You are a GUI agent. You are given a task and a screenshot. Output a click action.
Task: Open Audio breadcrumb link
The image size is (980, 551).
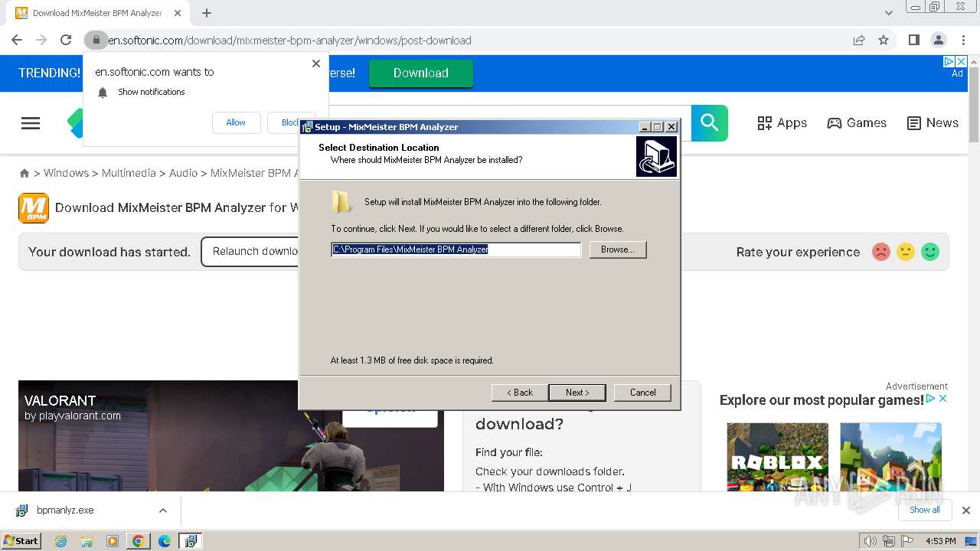pos(183,173)
